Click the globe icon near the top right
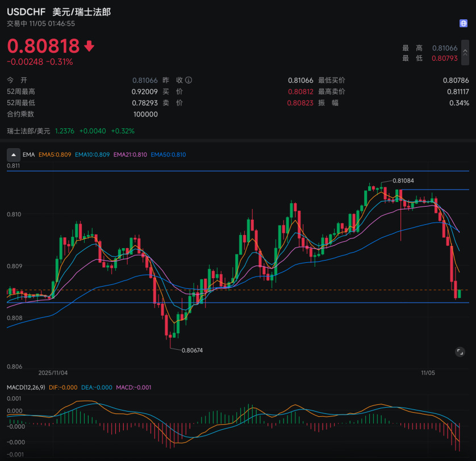 464,23
